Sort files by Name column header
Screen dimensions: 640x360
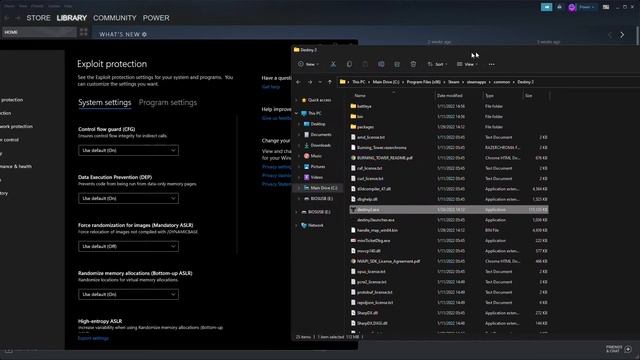point(360,96)
